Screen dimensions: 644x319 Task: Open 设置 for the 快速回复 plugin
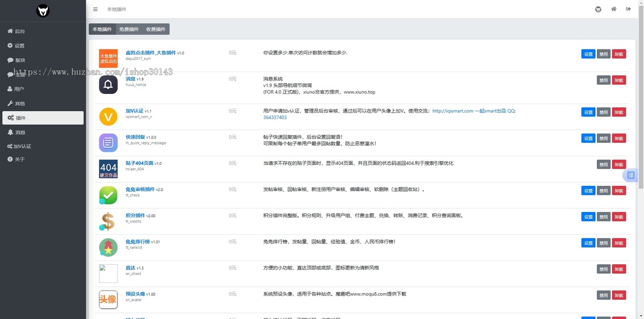588,138
